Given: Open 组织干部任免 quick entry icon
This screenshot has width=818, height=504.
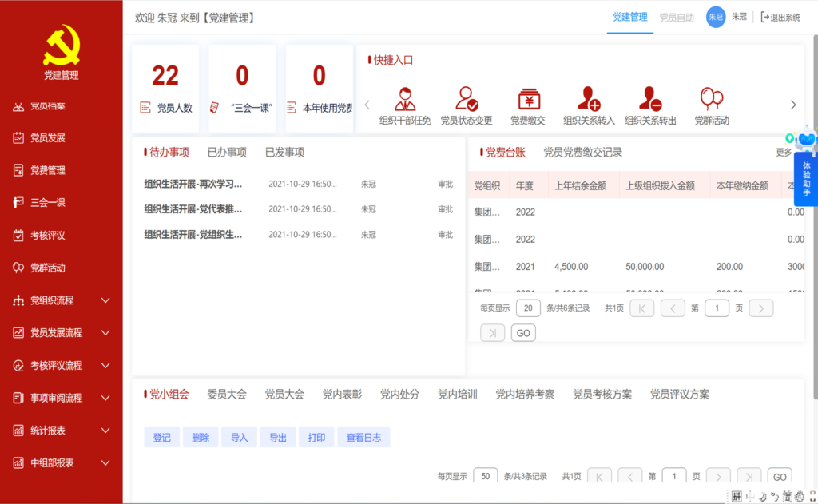Looking at the screenshot, I should click(405, 99).
